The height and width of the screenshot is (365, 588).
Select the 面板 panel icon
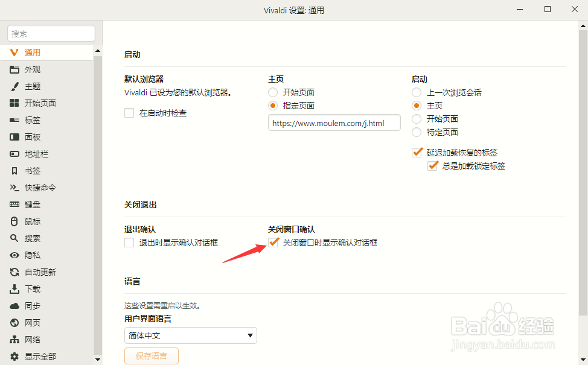(x=14, y=137)
